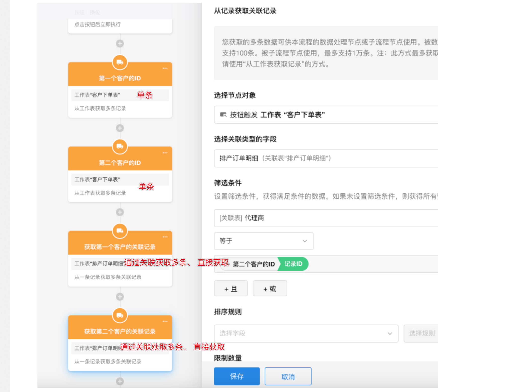Open the 选择字段 sort field dropdown
The image size is (532, 392).
click(306, 333)
